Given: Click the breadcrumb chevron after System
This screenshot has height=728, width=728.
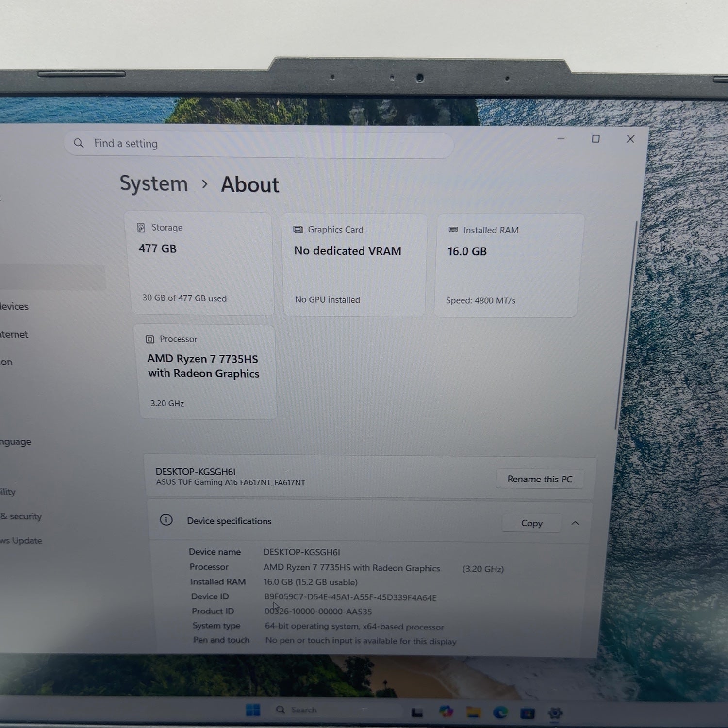Looking at the screenshot, I should [205, 184].
